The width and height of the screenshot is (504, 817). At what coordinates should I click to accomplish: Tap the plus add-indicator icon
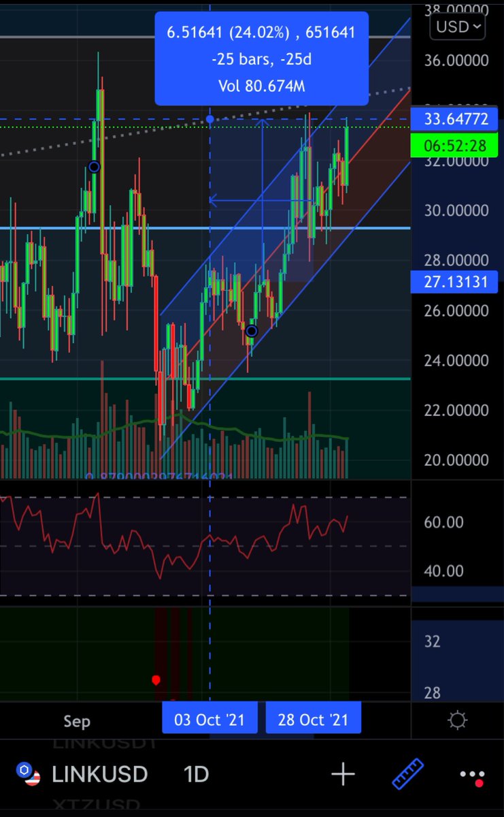(x=343, y=774)
